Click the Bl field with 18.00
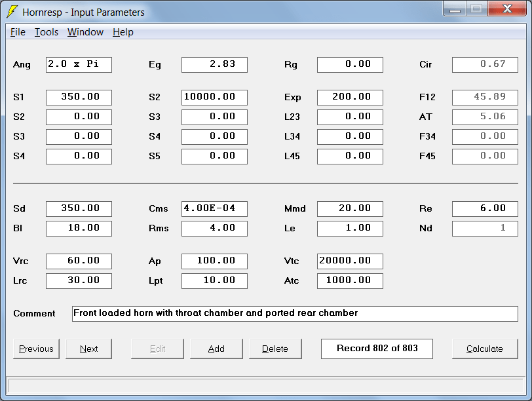532x401 pixels. 79,229
